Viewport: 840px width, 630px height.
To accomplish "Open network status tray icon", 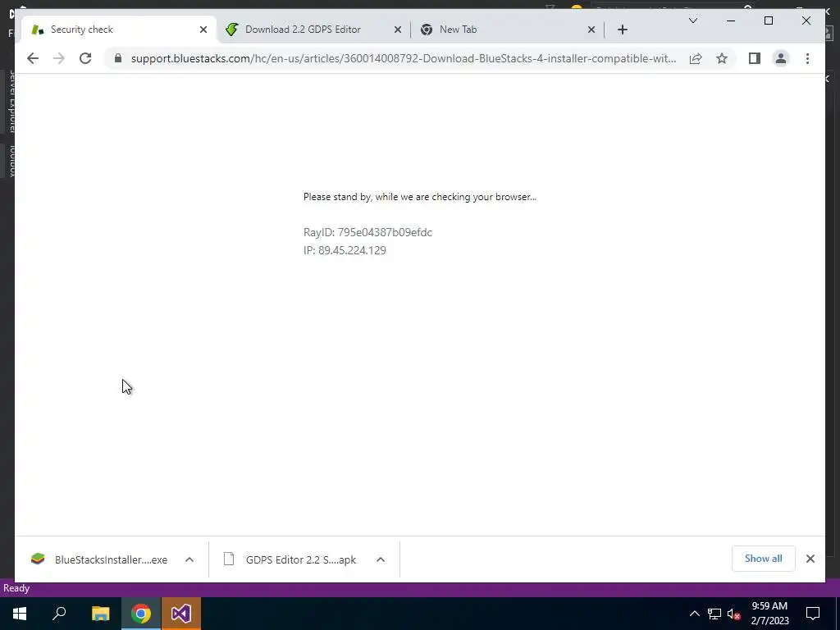I will (714, 614).
